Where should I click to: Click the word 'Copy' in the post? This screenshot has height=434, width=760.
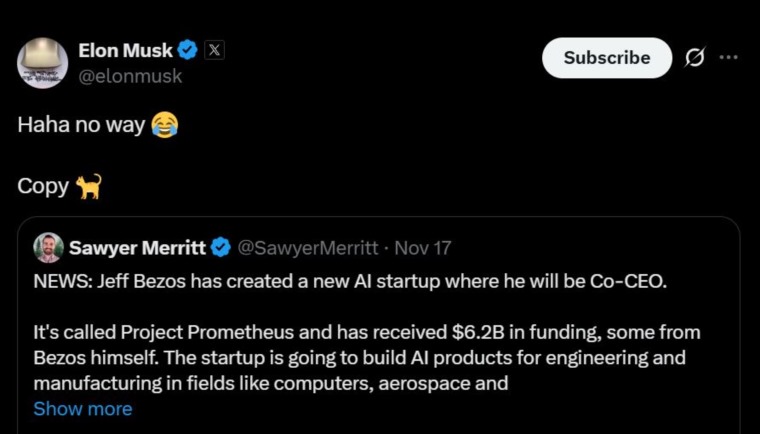(x=43, y=187)
